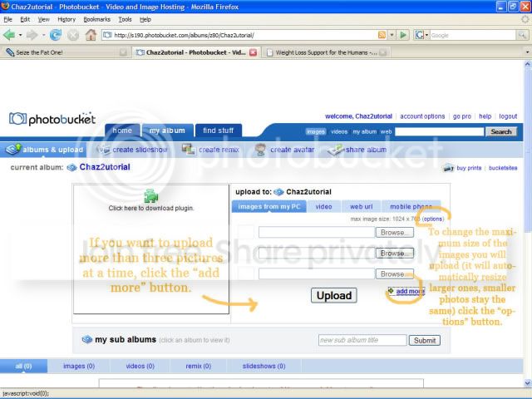This screenshot has height=399, width=532.
Task: Open the Home page icon
Action: 91,35
